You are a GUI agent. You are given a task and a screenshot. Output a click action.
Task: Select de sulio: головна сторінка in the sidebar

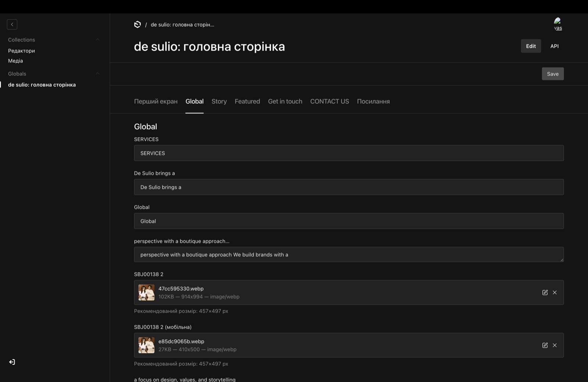pyautogui.click(x=42, y=84)
